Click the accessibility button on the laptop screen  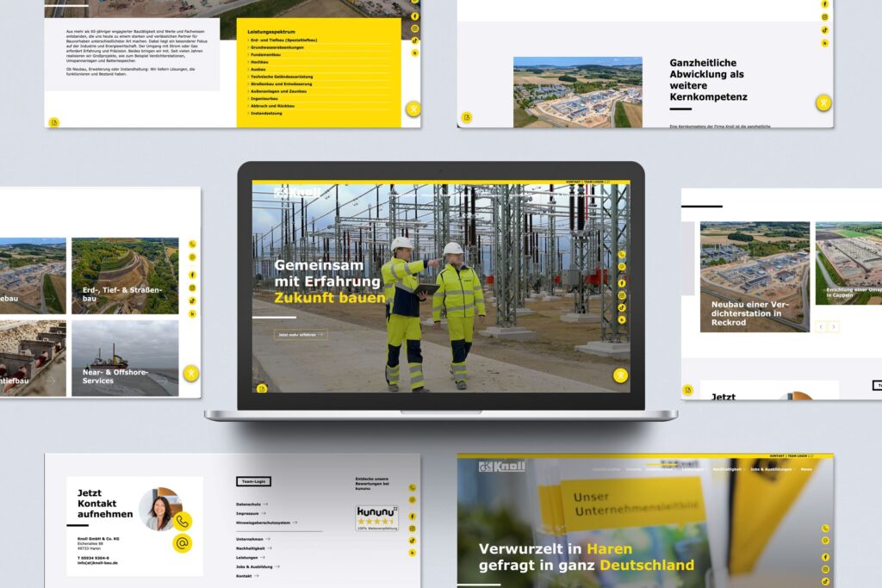click(x=620, y=375)
